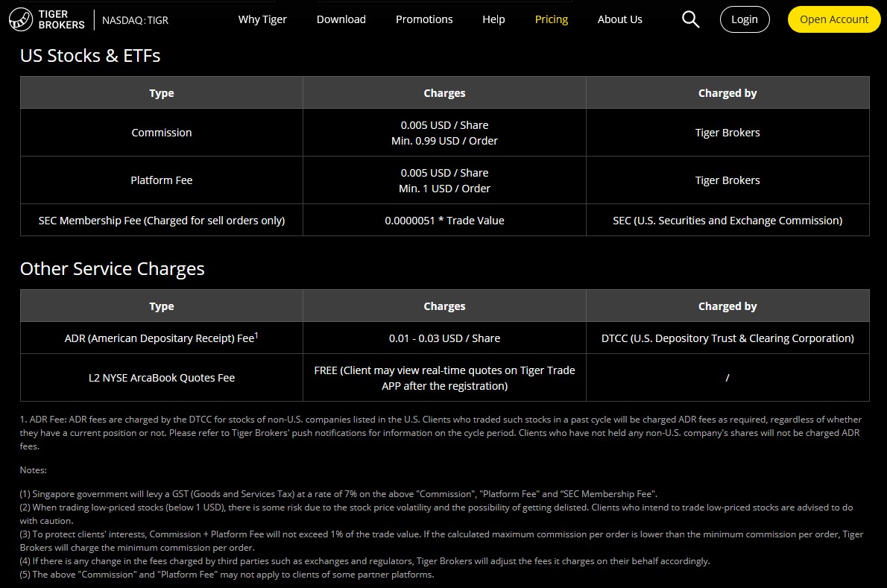Click note (2) about low-priced stocks

[436, 514]
